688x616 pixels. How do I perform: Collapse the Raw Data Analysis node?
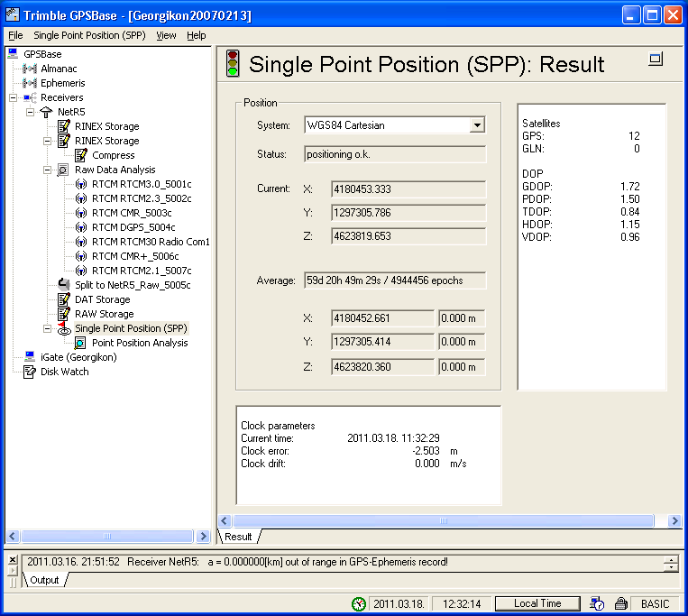pyautogui.click(x=48, y=170)
